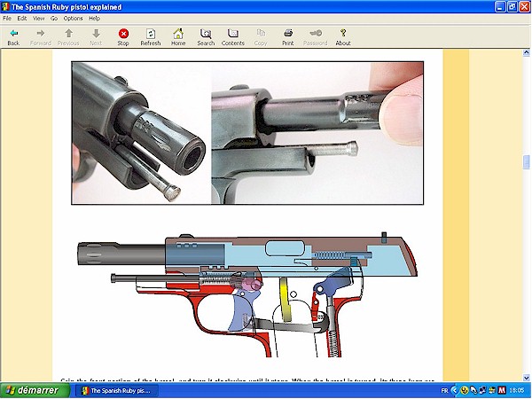This screenshot has width=532, height=399.
Task: Click the 18:05 system clock
Action: point(517,391)
